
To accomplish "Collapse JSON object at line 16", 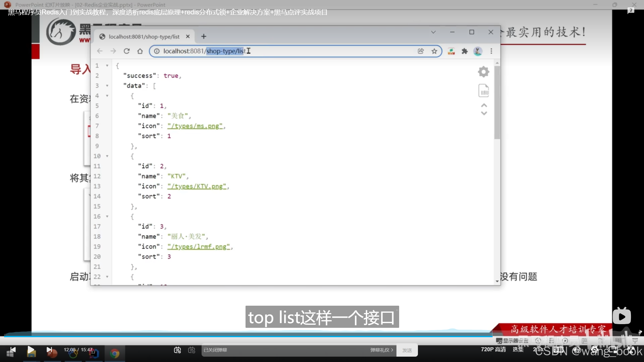I will [x=107, y=217].
